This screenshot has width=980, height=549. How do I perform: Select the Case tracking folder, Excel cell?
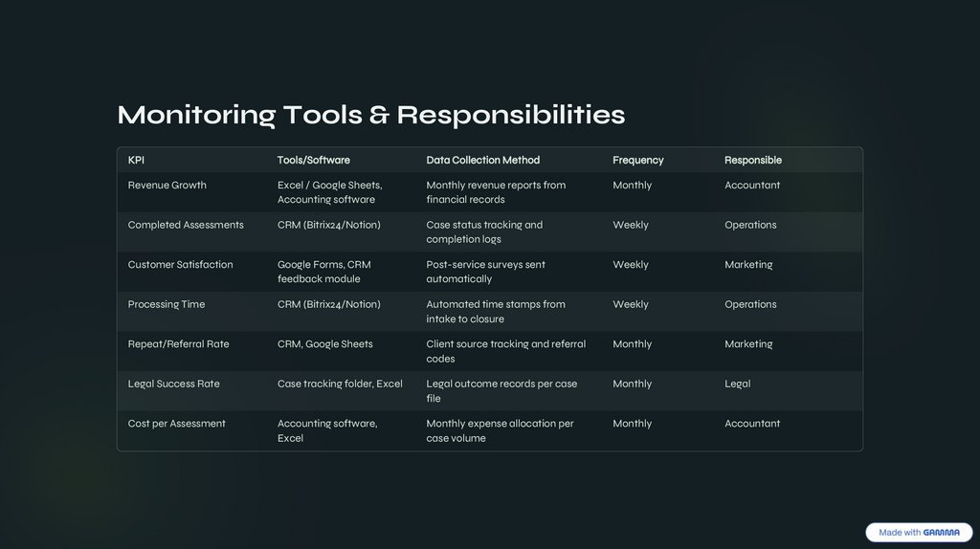coord(340,384)
